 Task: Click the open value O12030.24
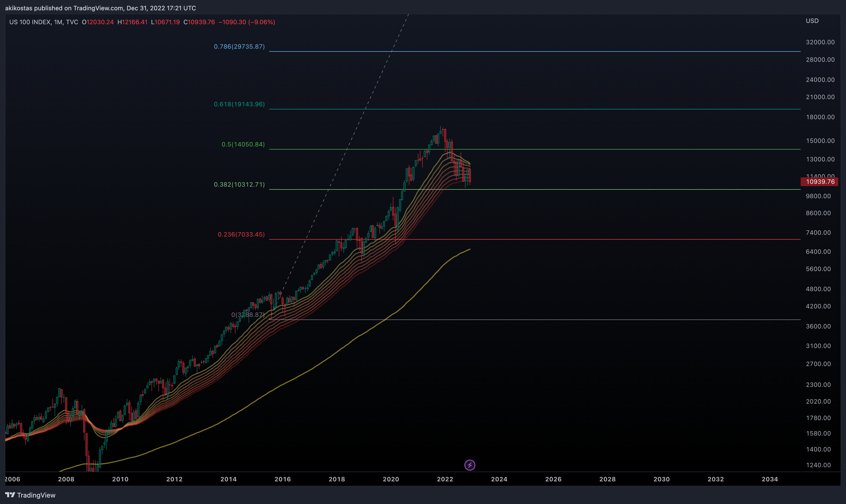click(98, 22)
